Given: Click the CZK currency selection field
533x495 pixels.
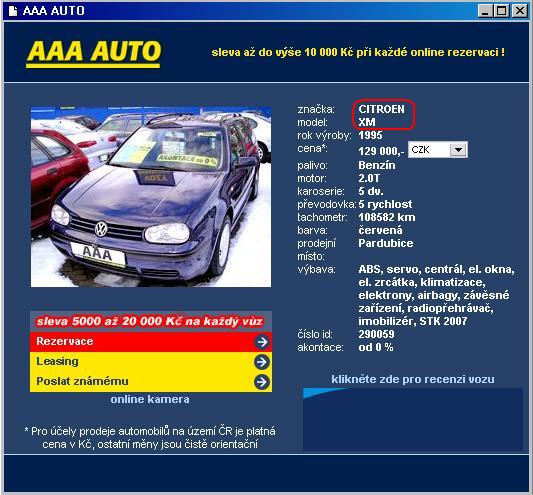Looking at the screenshot, I should click(437, 150).
